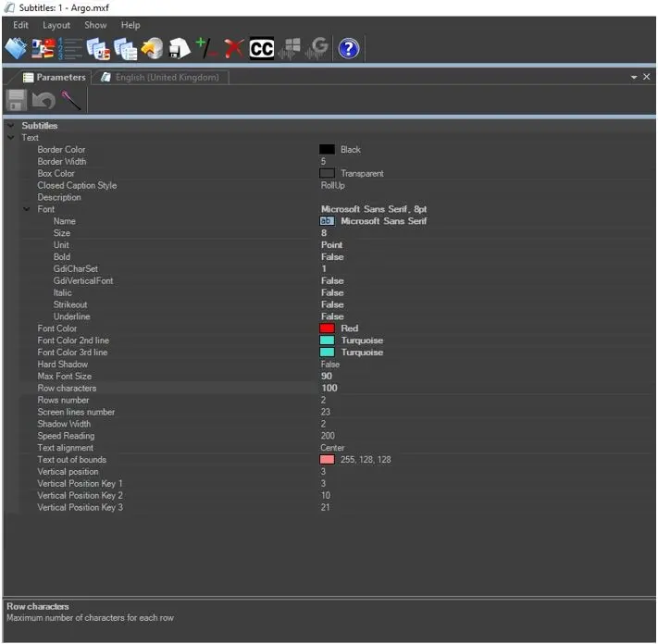Click the Row characters value field
This screenshot has height=644, width=658.
click(x=330, y=389)
